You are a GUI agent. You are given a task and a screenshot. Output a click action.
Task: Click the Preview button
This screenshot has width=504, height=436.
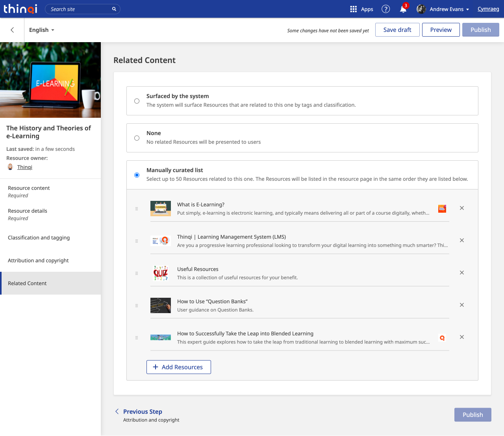click(441, 30)
